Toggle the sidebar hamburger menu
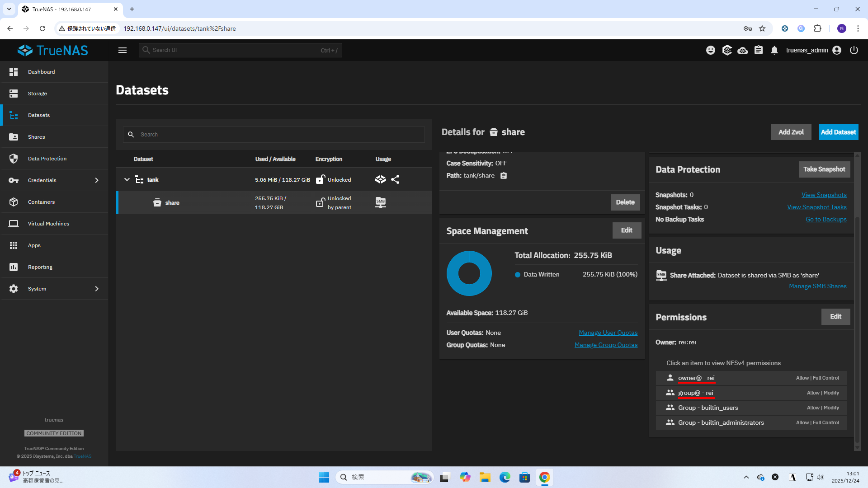 click(x=123, y=50)
